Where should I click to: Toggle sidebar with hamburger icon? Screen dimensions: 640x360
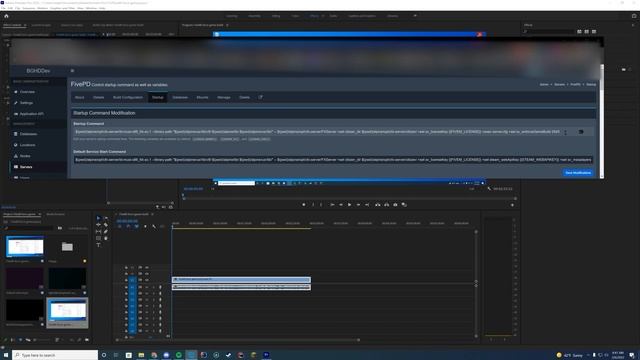72,71
